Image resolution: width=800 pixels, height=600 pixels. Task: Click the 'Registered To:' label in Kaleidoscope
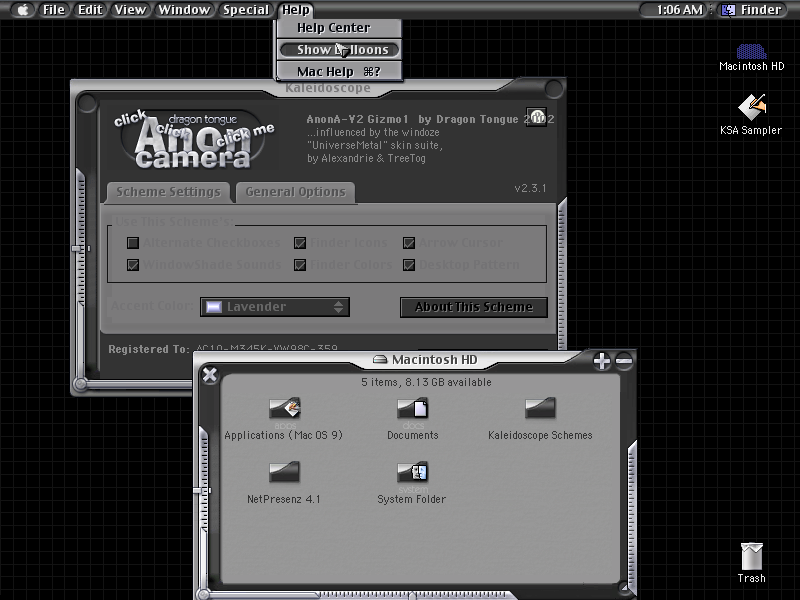click(149, 349)
